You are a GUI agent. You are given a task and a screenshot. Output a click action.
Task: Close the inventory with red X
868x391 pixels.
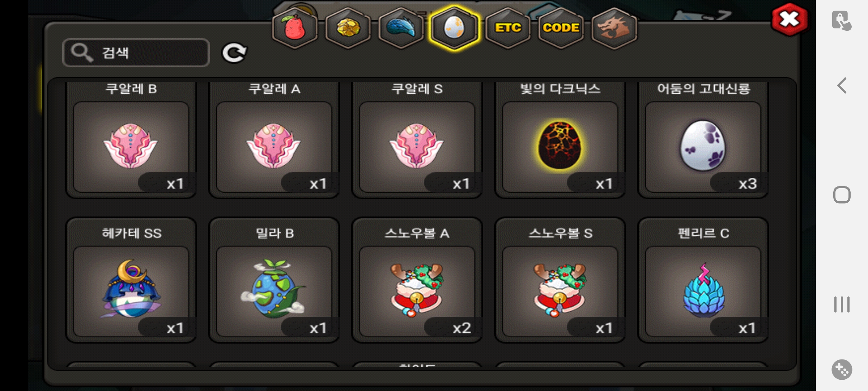(789, 20)
